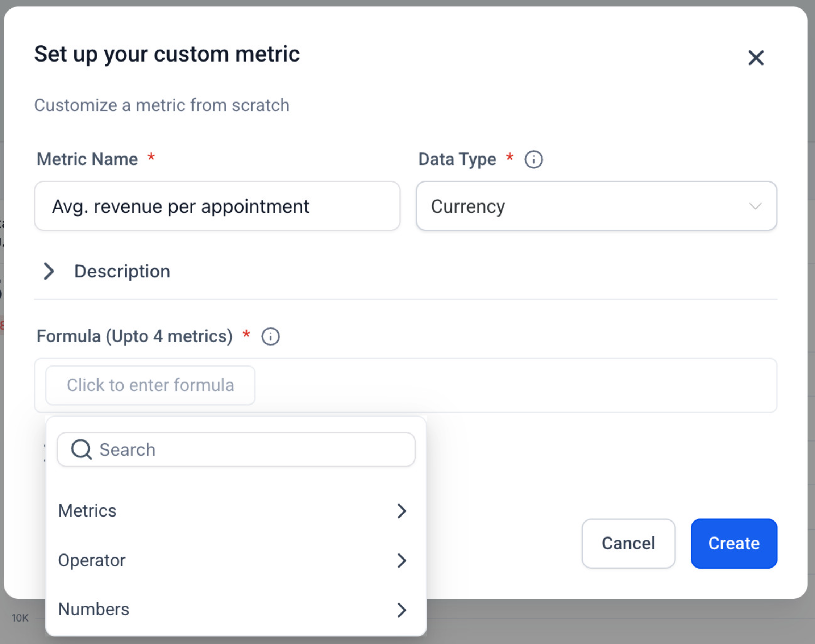Open the Metrics menu item
815x644 pixels.
tap(87, 511)
